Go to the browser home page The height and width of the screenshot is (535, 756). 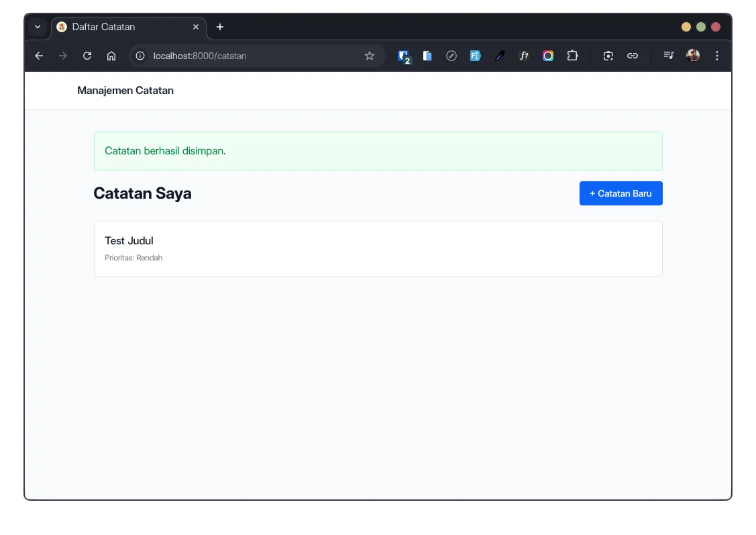[x=111, y=56]
